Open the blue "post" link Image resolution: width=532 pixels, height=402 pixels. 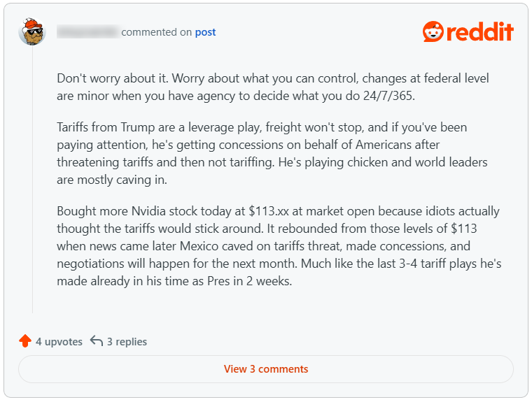coord(205,32)
